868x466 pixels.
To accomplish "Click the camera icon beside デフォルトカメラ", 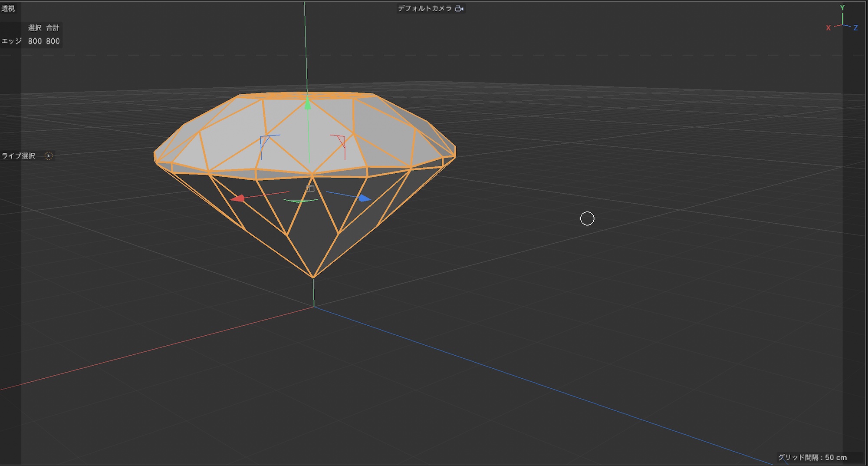I will (x=459, y=8).
